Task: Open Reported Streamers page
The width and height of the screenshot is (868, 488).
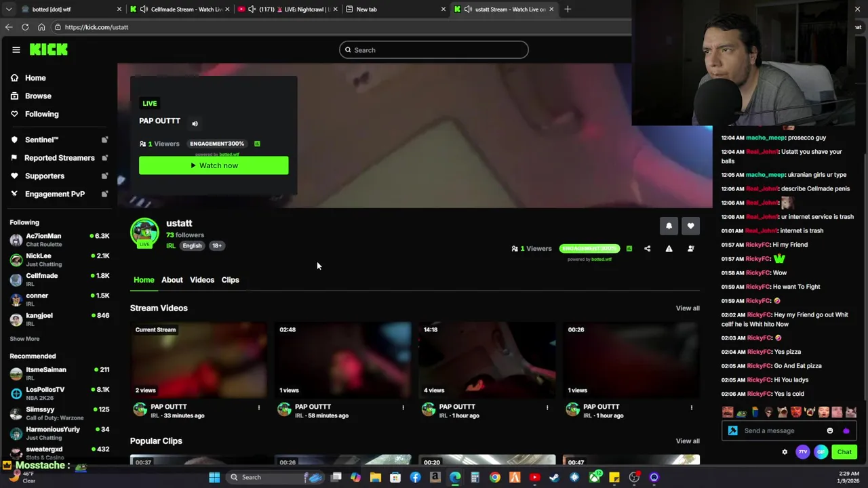Action: coord(60,158)
